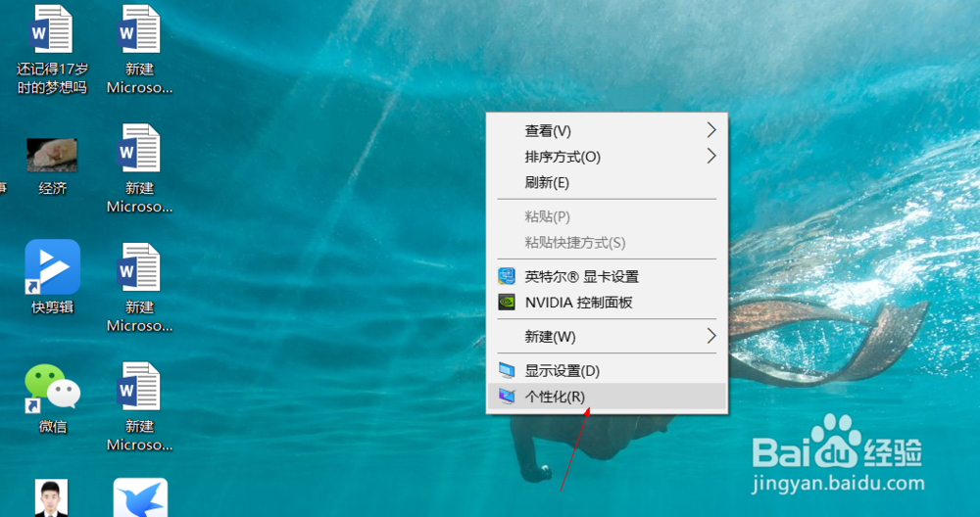The image size is (980, 517).
Task: Expand the 排序方式(O) submenu
Action: pos(607,157)
